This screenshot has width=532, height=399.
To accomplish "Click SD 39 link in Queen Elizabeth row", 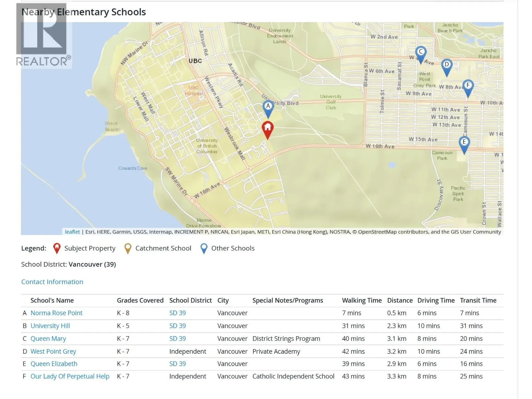I will pyautogui.click(x=178, y=364).
